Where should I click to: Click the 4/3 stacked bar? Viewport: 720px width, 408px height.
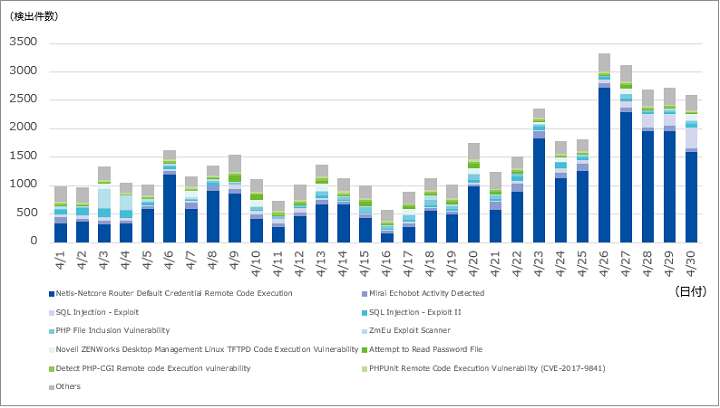pos(104,205)
